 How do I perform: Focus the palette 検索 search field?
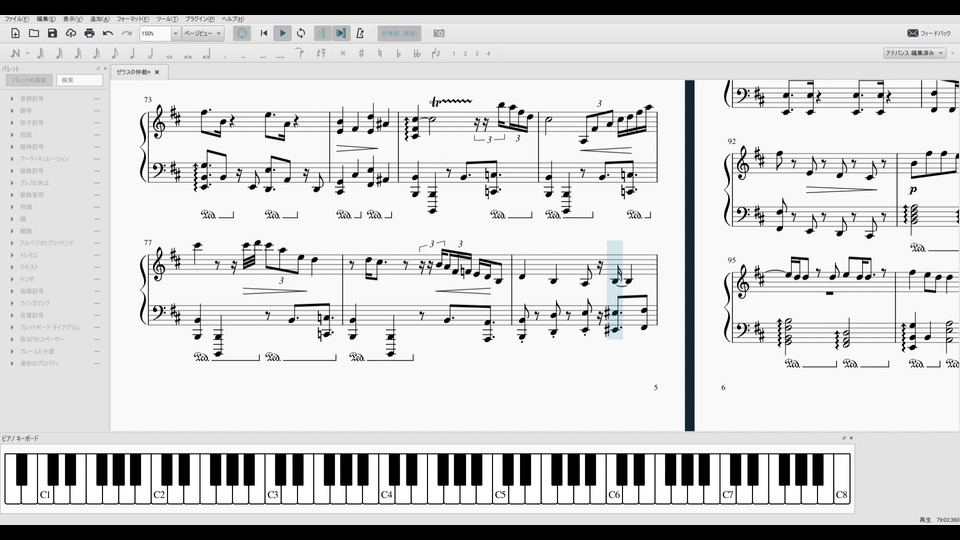80,80
